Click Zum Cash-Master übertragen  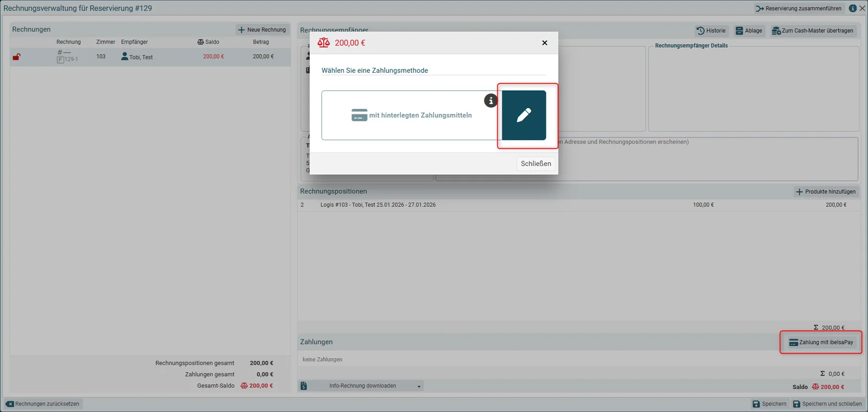pyautogui.click(x=813, y=31)
